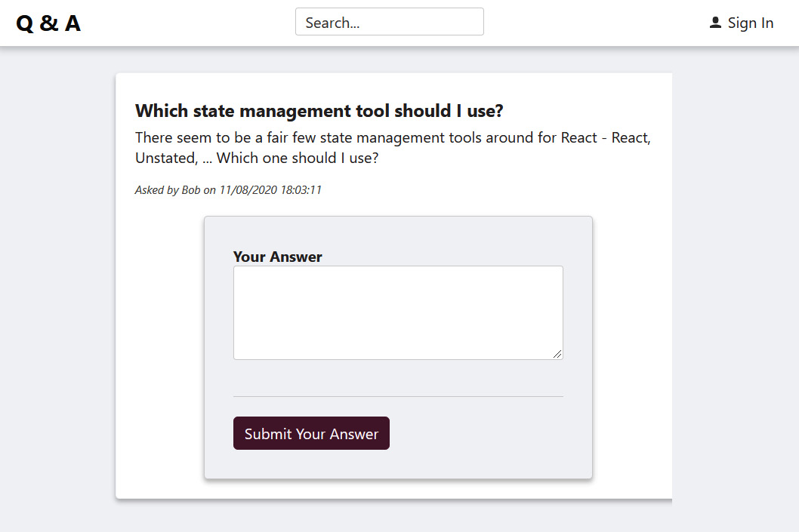Click the Your Answer form label

[x=277, y=257]
